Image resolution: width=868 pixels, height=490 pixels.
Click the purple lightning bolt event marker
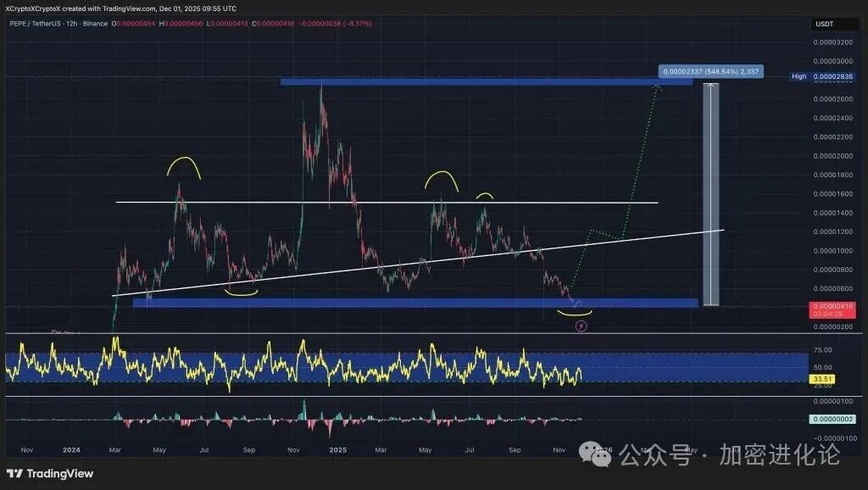click(581, 325)
